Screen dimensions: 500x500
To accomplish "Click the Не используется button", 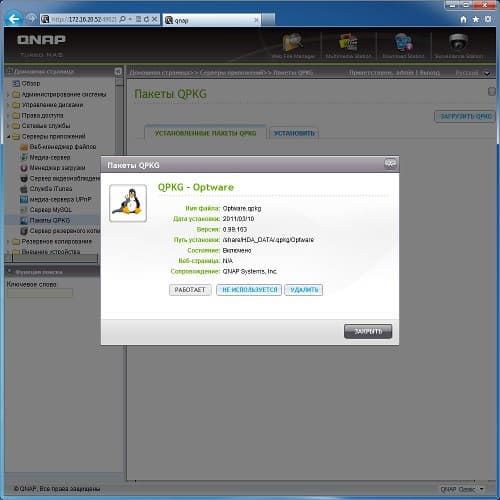I will click(249, 290).
